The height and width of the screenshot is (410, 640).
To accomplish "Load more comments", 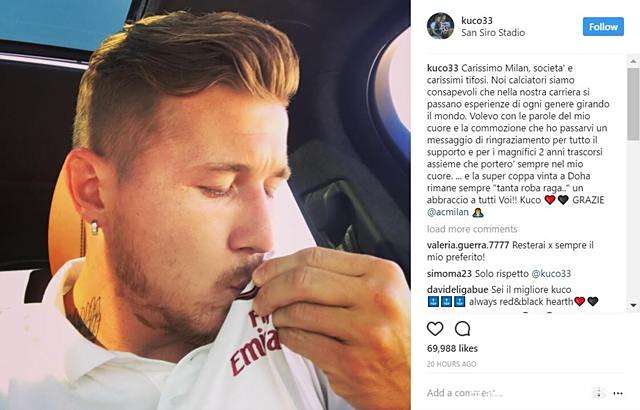I will point(472,229).
